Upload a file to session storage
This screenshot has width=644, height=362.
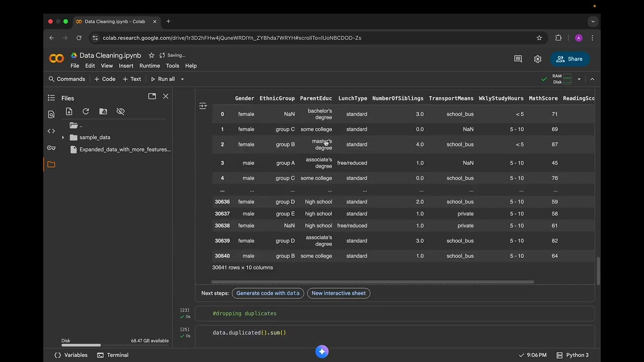(x=69, y=112)
